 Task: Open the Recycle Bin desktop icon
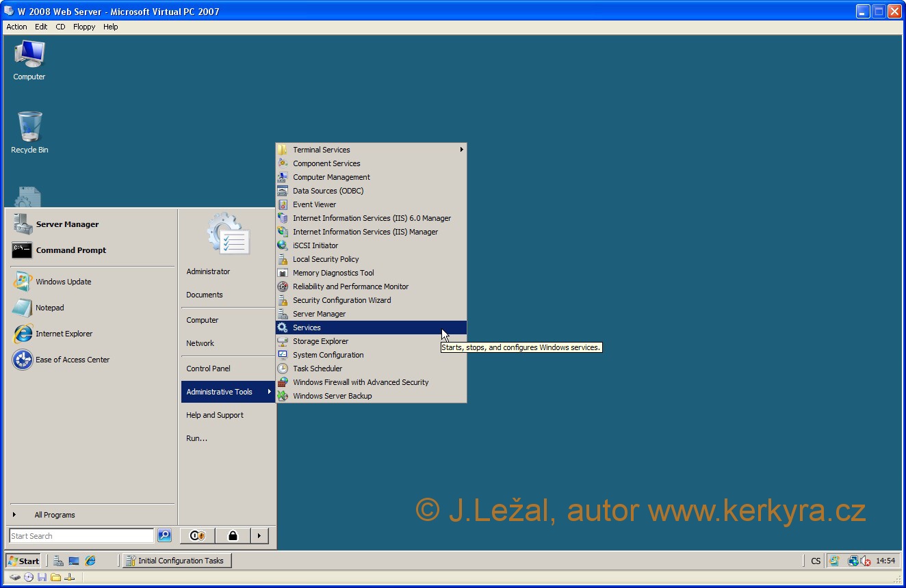tap(29, 129)
